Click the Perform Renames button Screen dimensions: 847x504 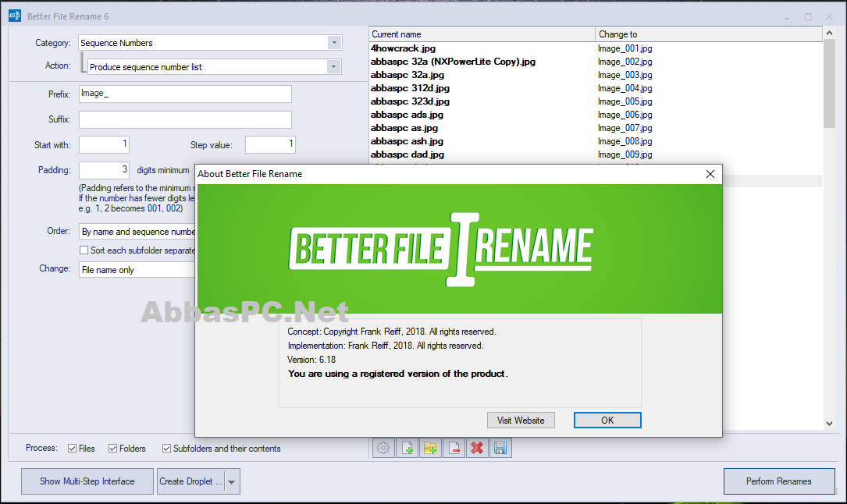click(x=779, y=481)
